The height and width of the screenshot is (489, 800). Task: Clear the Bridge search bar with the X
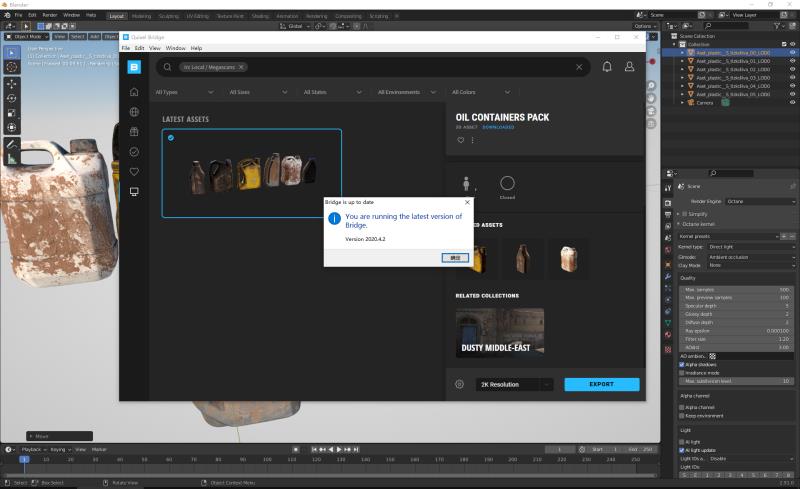[x=579, y=67]
